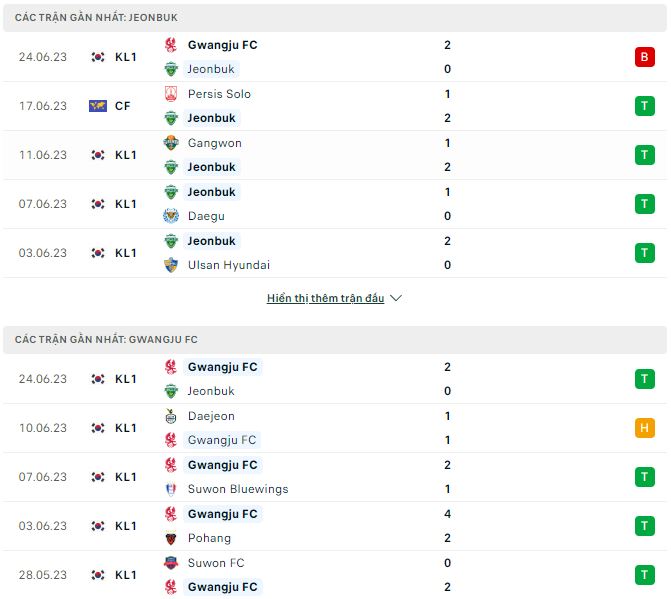Viewport: 671px width, 599px height.
Task: Expand 'Hiển thị thêm trận đấu' list
Action: pos(325,298)
